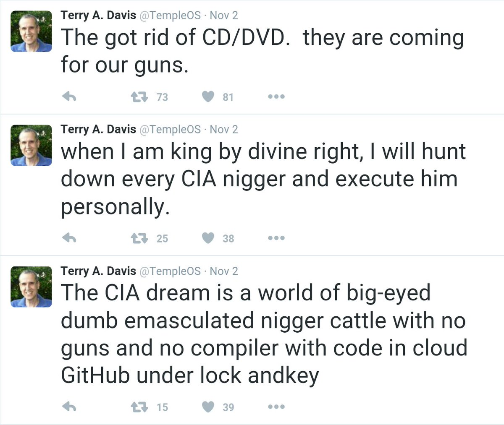Screen dimensions: 504x425
Task: Open more options on the 'divine right' tweet
Action: click(x=276, y=238)
